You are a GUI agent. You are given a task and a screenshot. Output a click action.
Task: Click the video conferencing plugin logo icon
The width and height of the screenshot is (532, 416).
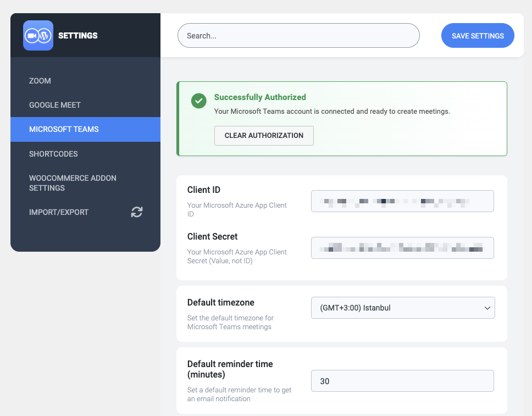pyautogui.click(x=38, y=36)
